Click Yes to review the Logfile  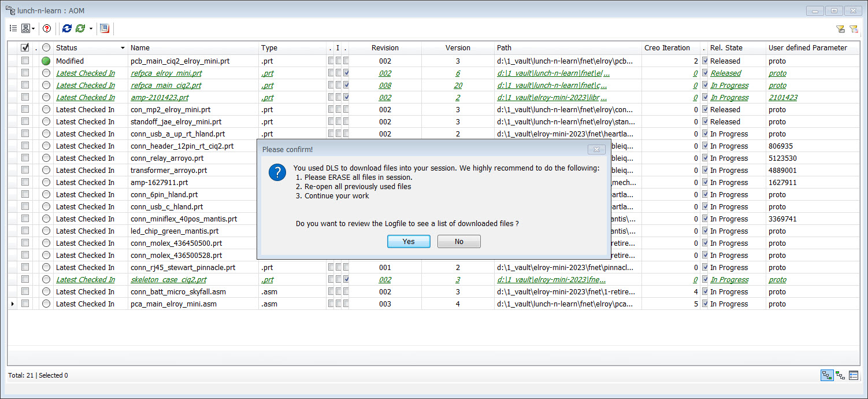pos(409,241)
